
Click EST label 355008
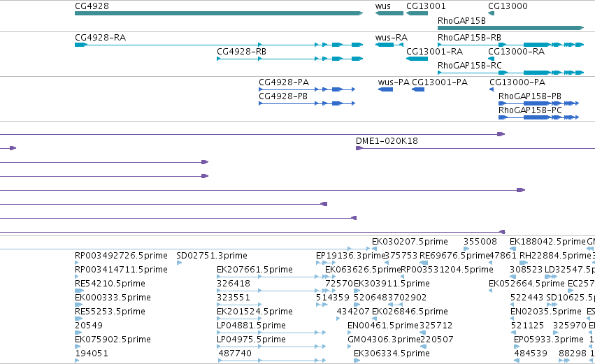pos(480,242)
